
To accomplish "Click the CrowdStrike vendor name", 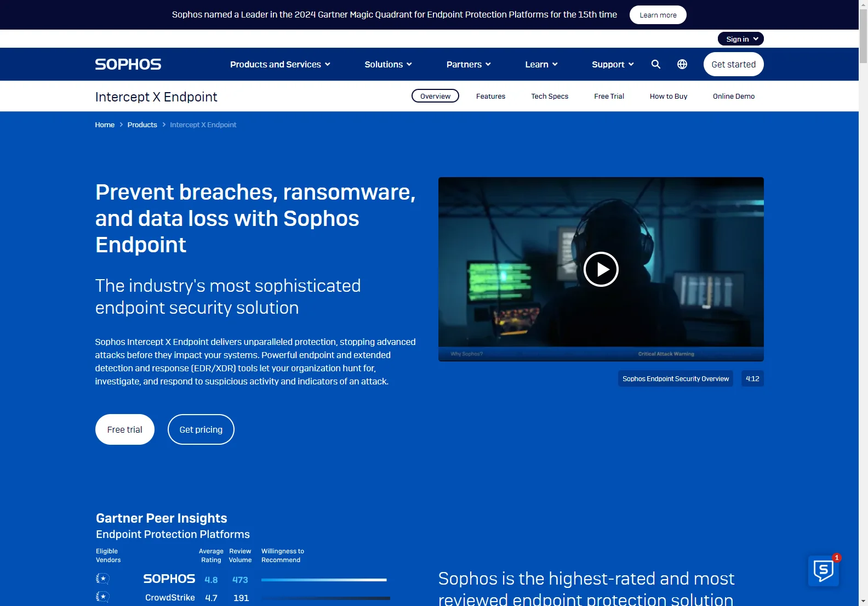I will click(x=170, y=597).
